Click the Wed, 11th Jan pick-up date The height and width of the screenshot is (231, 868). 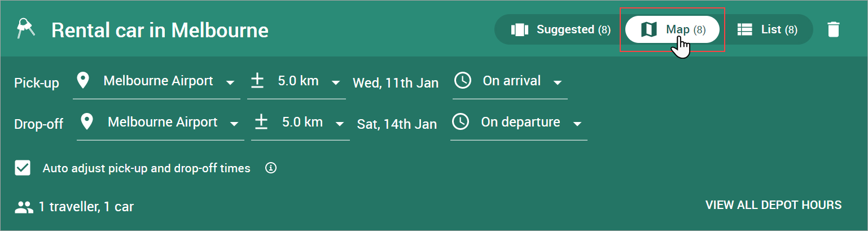point(396,83)
